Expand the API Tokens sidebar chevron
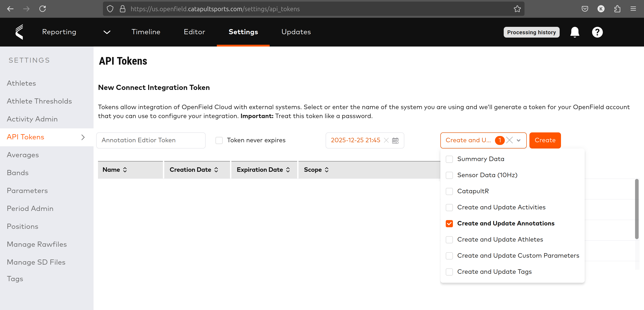The height and width of the screenshot is (310, 644). (83, 137)
